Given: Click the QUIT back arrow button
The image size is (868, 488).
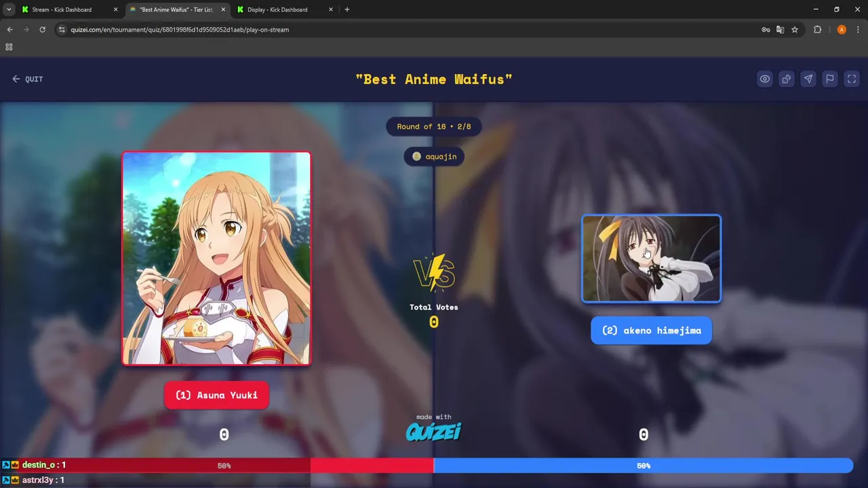Looking at the screenshot, I should pos(27,79).
